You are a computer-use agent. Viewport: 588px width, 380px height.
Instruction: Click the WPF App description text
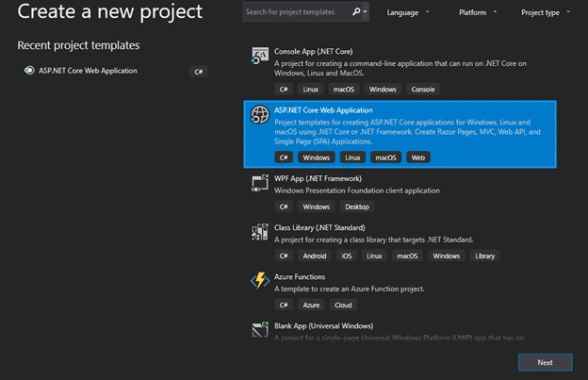[x=356, y=190]
